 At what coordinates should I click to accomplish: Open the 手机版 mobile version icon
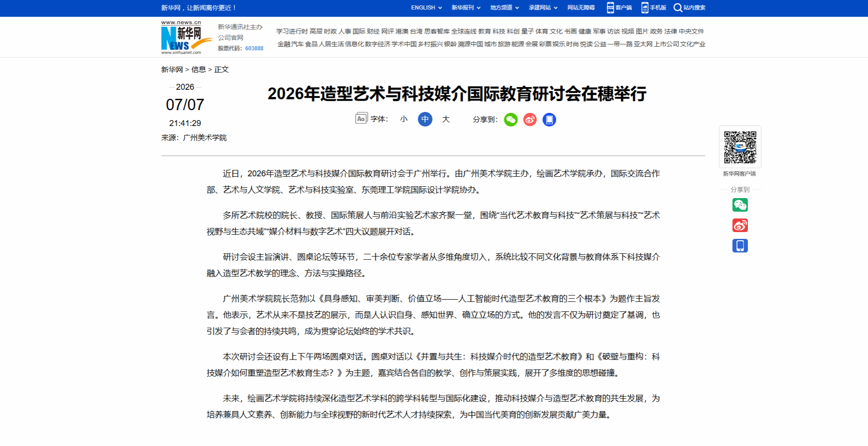645,8
